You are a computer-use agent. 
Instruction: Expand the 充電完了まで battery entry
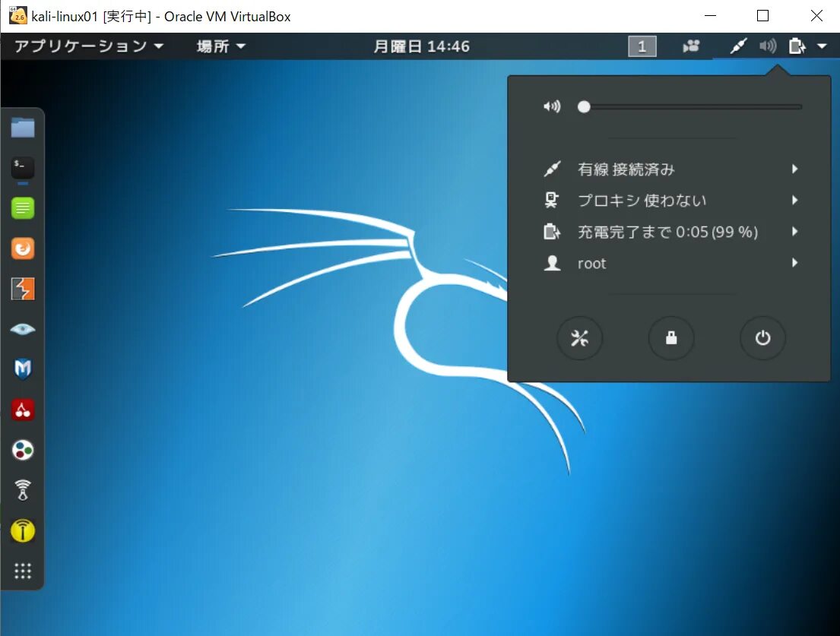[x=669, y=232]
